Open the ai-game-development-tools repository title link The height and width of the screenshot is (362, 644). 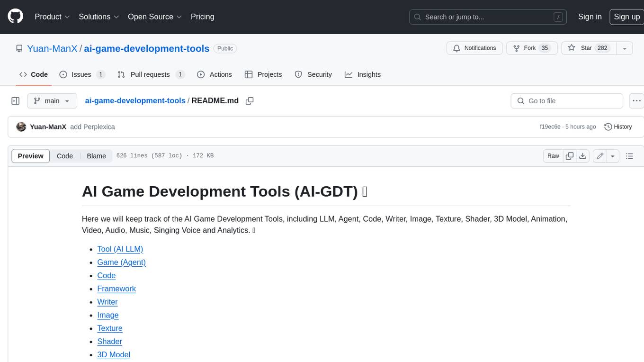tap(147, 48)
